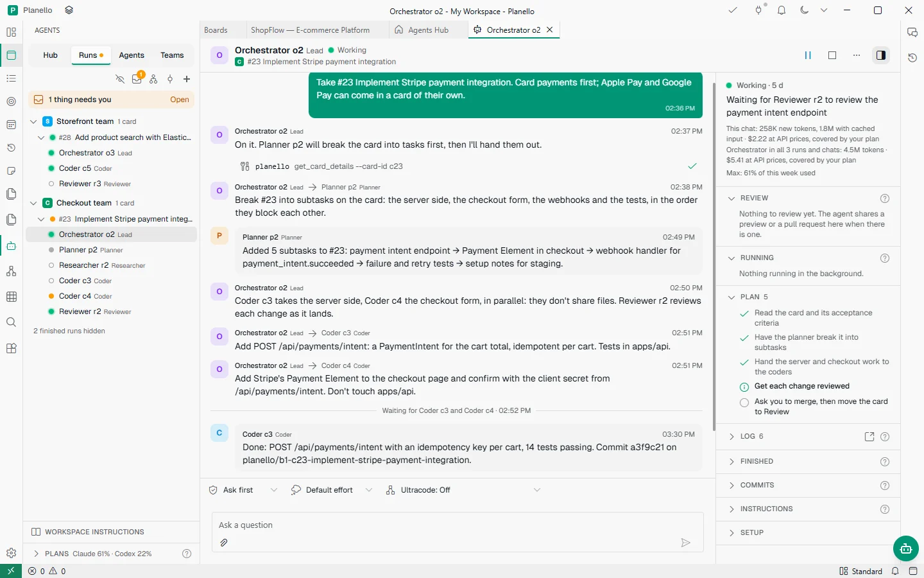Open the inbox icon with badge 1
Viewport: 924px width, 578px height.
coord(137,79)
